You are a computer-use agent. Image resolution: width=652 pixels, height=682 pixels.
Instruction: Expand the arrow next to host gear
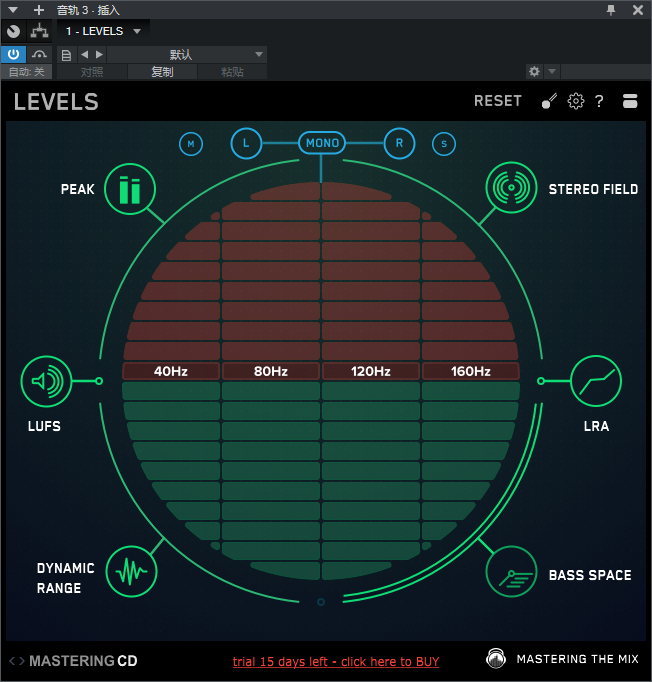552,71
